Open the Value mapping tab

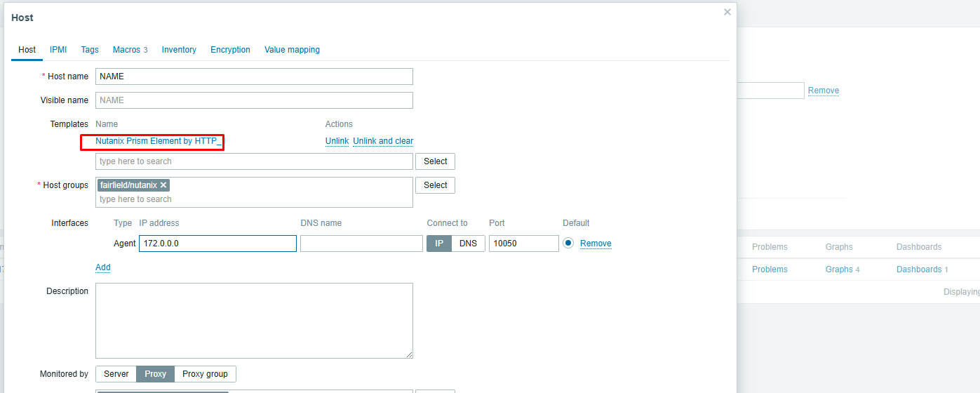(292, 50)
